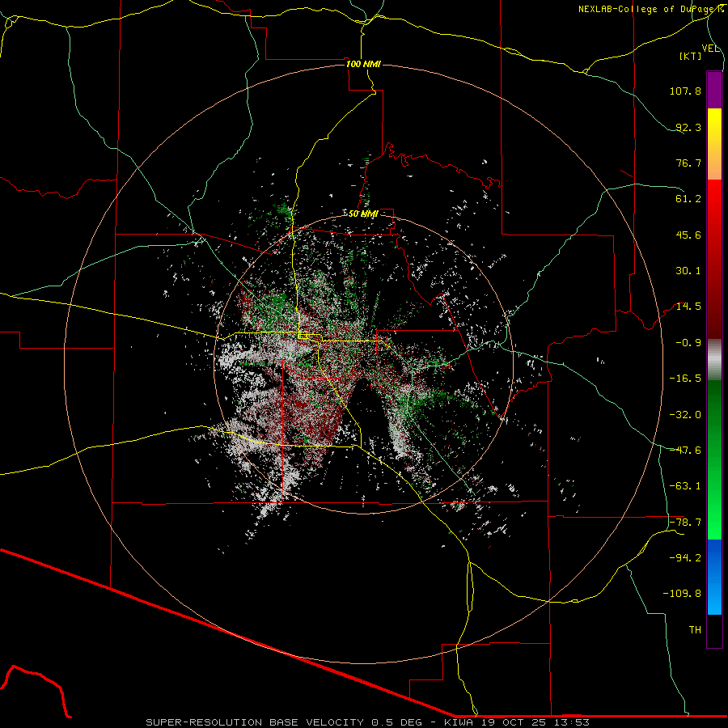Click the 76.7 legend value
The width and height of the screenshot is (728, 728).
pos(688,163)
